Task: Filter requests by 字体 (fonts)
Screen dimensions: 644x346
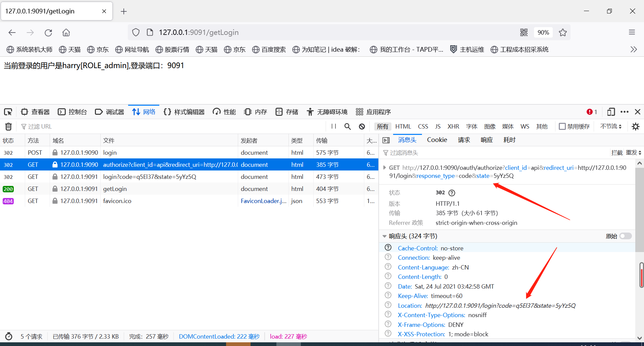Action: [472, 127]
